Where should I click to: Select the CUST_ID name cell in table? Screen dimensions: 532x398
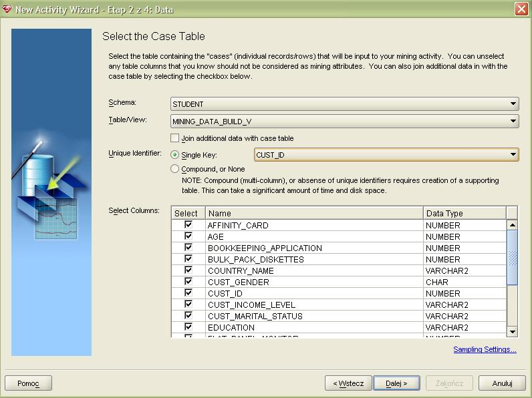point(314,293)
